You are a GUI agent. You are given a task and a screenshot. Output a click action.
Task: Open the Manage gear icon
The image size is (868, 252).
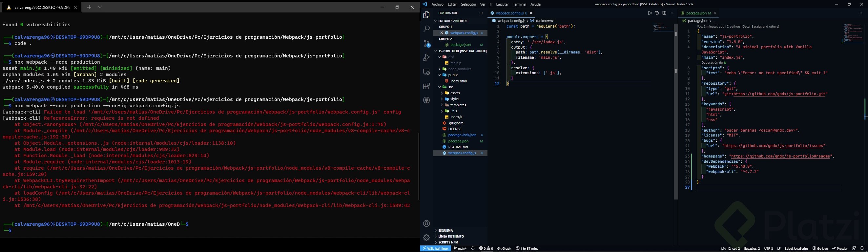pyautogui.click(x=426, y=238)
